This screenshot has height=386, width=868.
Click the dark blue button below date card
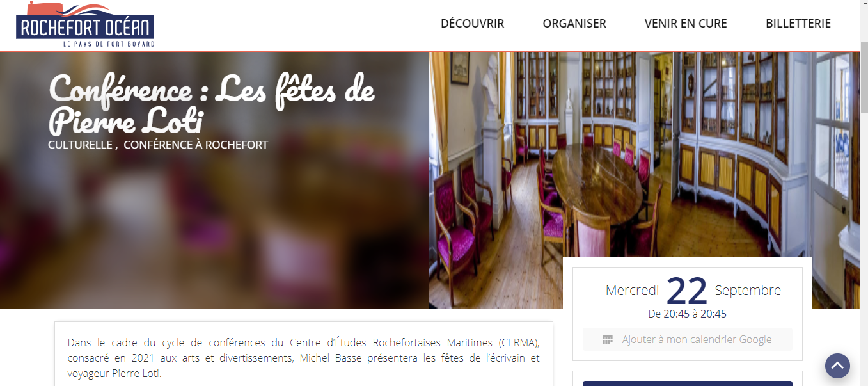point(688,383)
